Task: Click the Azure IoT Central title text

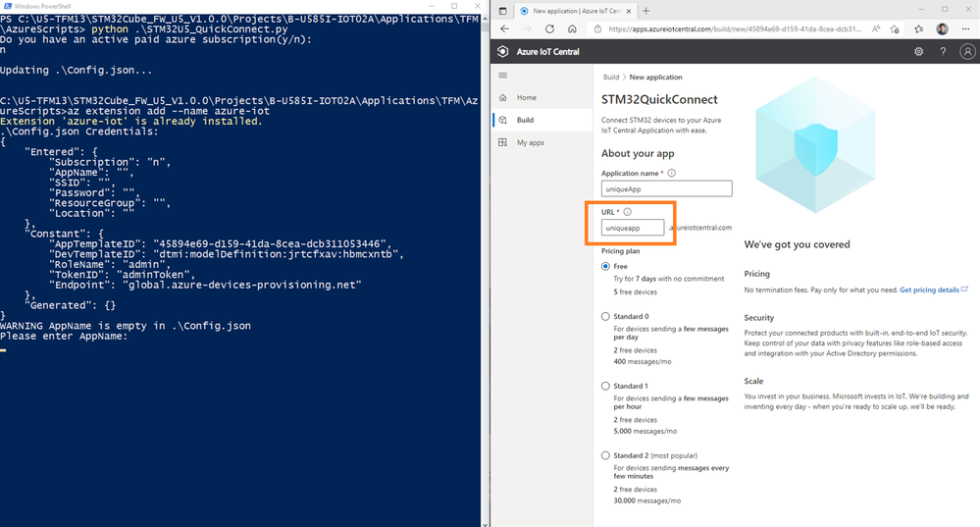Action: pyautogui.click(x=547, y=52)
